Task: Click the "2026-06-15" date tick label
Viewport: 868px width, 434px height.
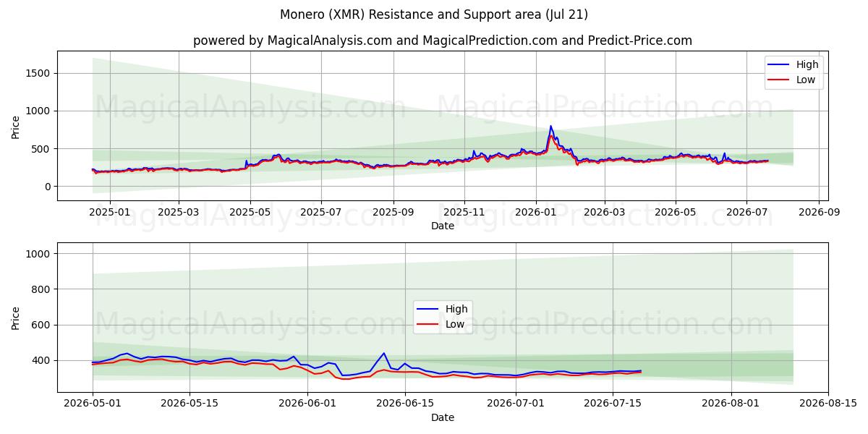Action: point(404,404)
